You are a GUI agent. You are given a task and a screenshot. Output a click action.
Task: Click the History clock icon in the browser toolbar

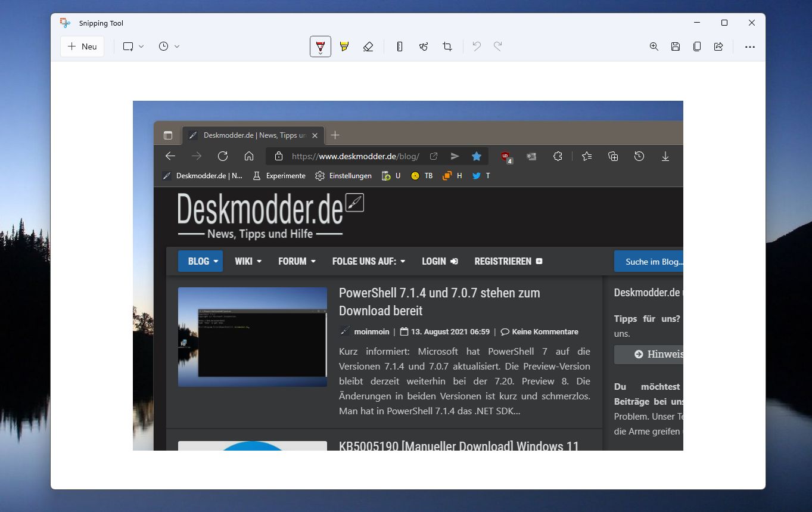coord(639,156)
